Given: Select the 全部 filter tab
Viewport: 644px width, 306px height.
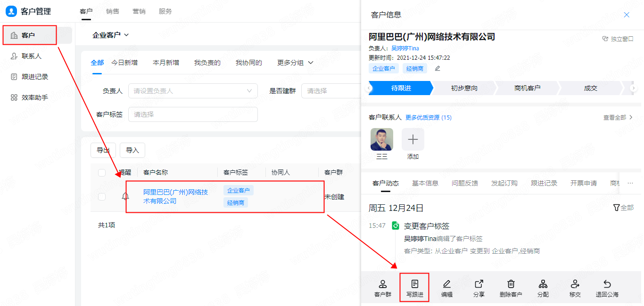Looking at the screenshot, I should coord(97,63).
